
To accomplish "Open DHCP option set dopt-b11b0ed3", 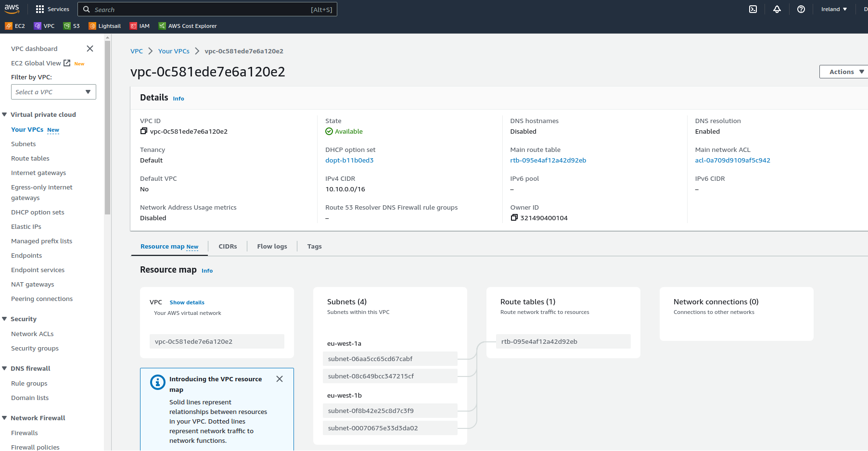I will [349, 160].
